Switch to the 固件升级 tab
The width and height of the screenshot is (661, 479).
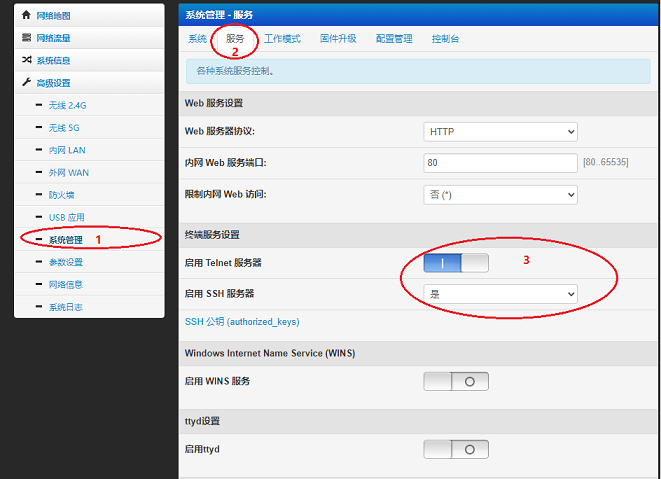point(338,39)
